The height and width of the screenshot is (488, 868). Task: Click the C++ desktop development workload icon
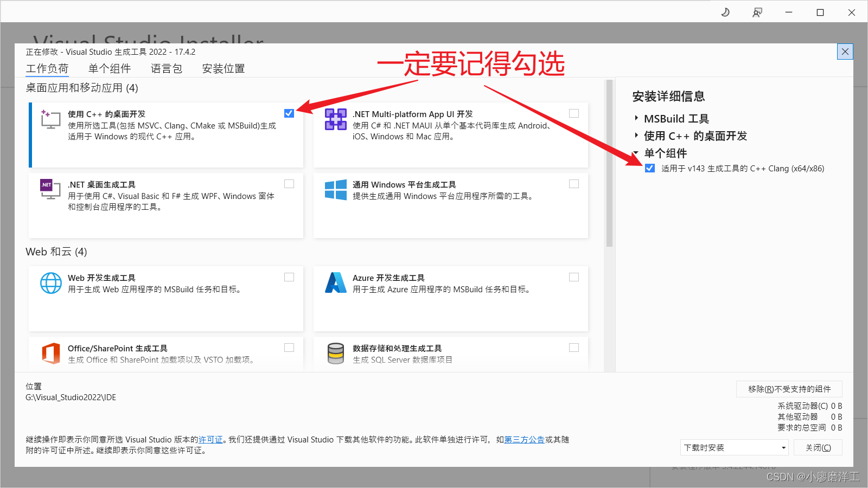click(x=50, y=119)
